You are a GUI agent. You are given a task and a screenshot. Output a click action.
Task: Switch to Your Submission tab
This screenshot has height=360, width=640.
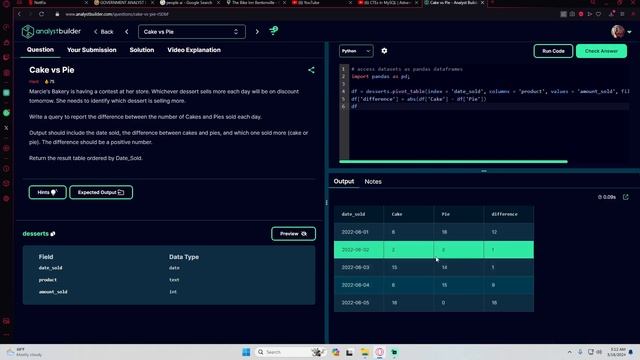[x=91, y=50]
